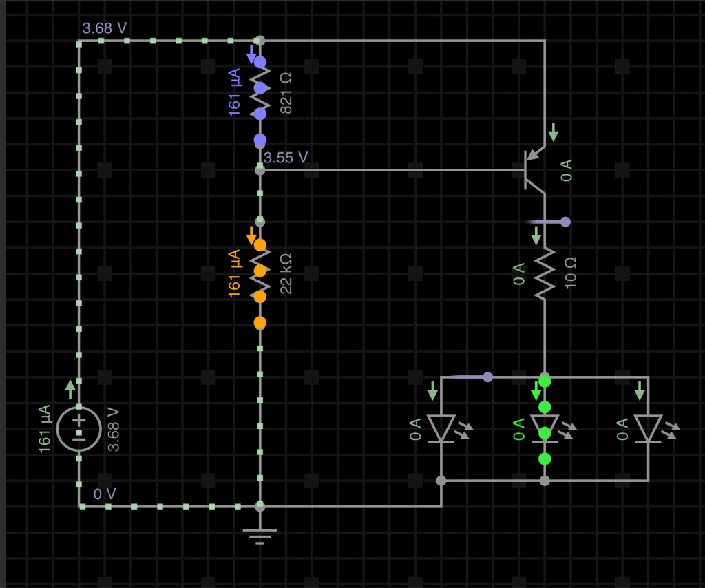Click the probe dot below the transistor
The height and width of the screenshot is (588, 705).
(565, 222)
